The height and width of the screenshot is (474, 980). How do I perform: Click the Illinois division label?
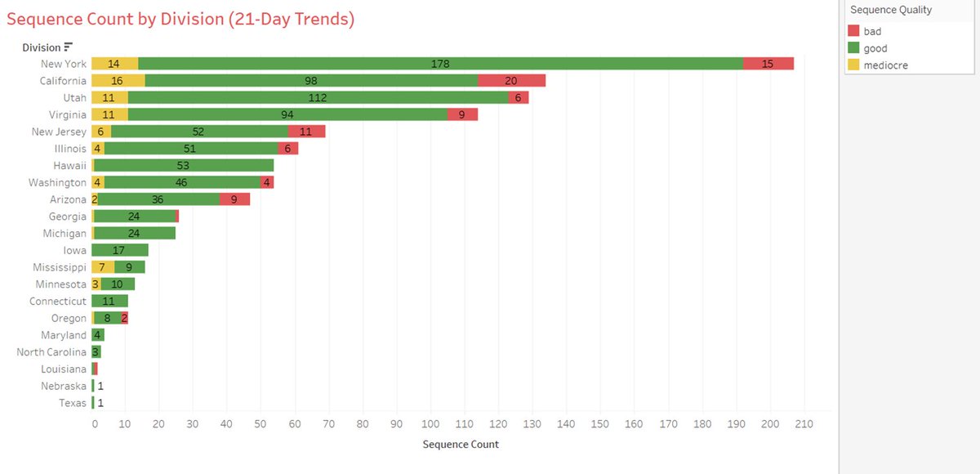coord(71,149)
